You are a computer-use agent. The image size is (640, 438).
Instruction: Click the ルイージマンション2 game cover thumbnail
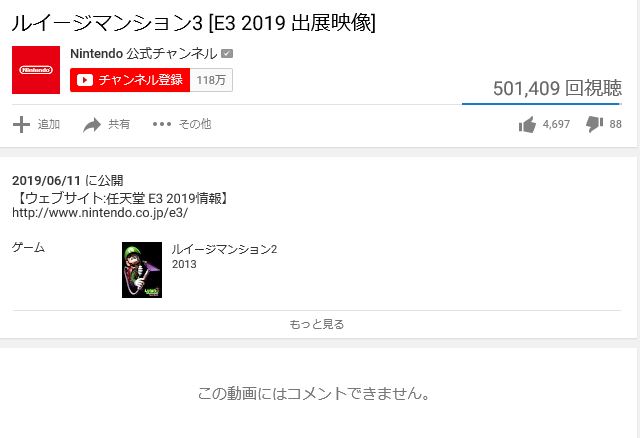(142, 270)
